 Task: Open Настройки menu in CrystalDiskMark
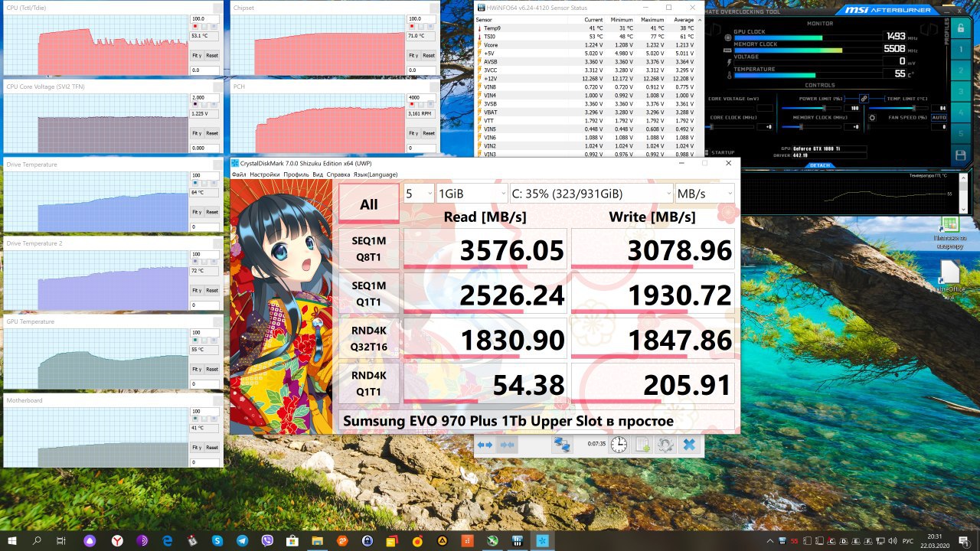tap(265, 174)
